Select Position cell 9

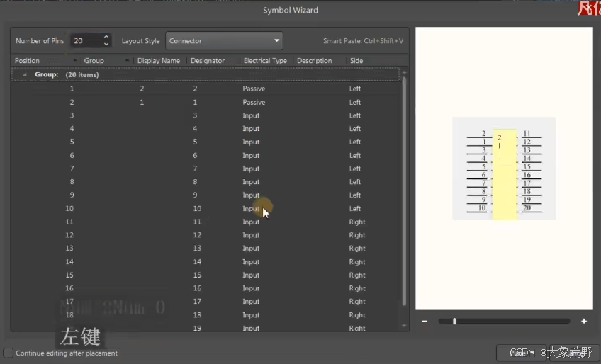[72, 195]
